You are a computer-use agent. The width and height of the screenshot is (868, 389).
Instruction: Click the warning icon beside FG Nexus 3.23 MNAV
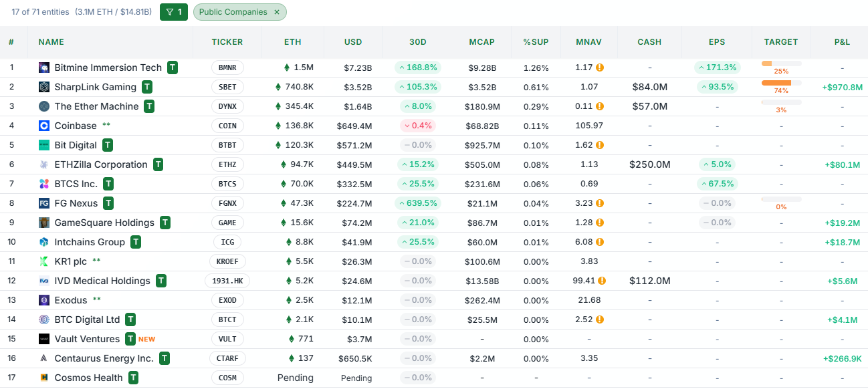600,203
